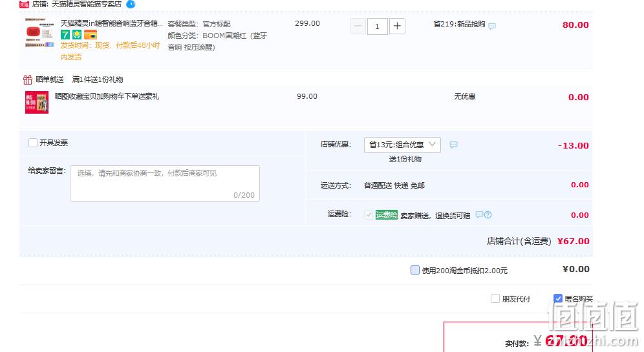
Task: Click the 晒图收藏宝贝 gift thumbnail
Action: pos(37,102)
